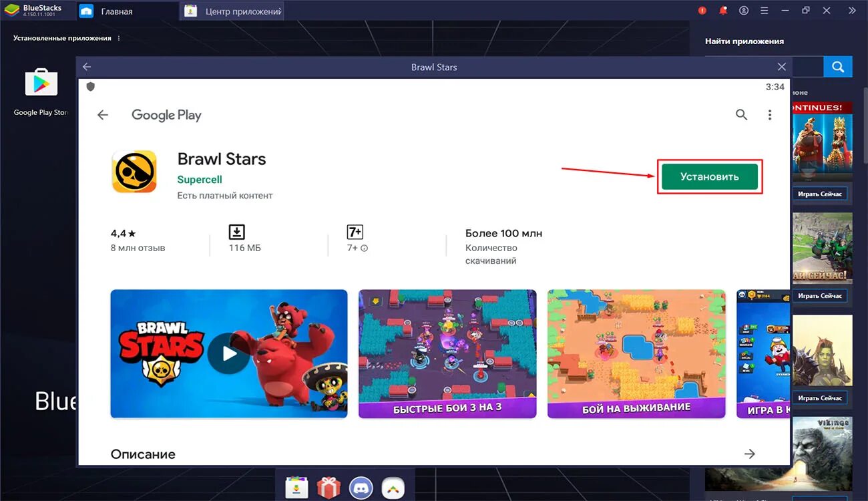Open the Google Play Store app icon
868x501 pixels.
pos(41,83)
